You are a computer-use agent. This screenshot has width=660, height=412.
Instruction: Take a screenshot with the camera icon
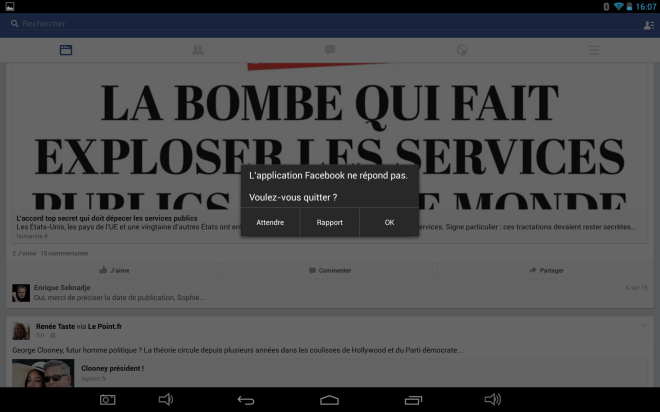click(x=109, y=400)
